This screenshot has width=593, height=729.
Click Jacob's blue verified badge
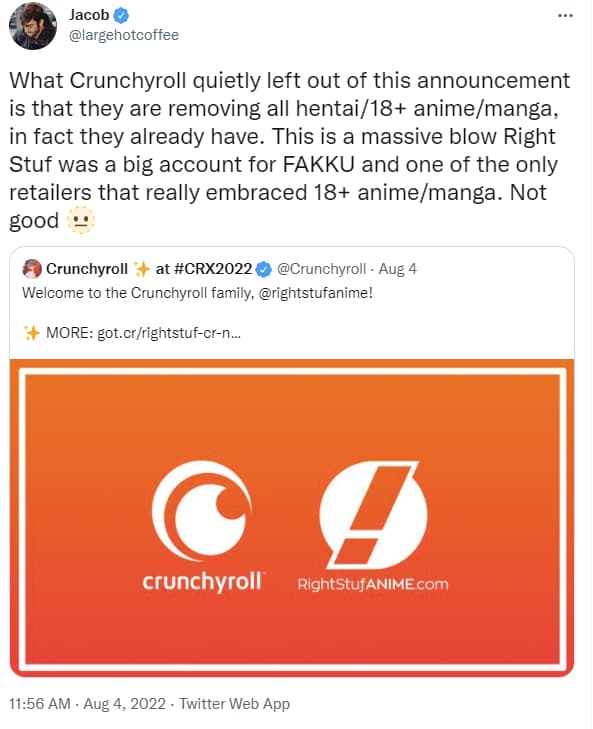pos(121,15)
